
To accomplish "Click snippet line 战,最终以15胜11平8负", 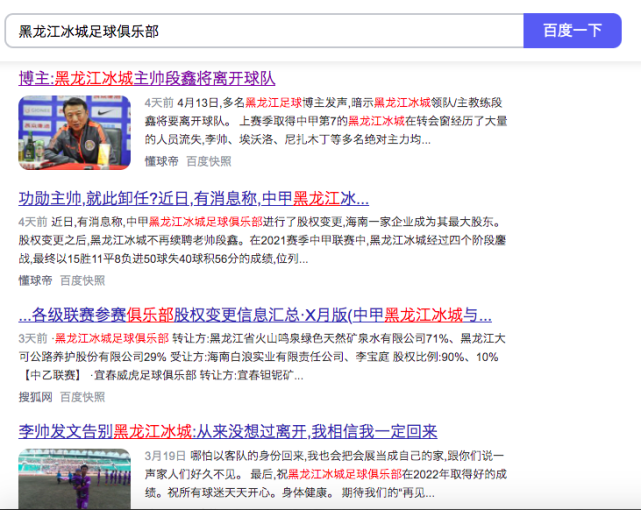I will tap(163, 259).
